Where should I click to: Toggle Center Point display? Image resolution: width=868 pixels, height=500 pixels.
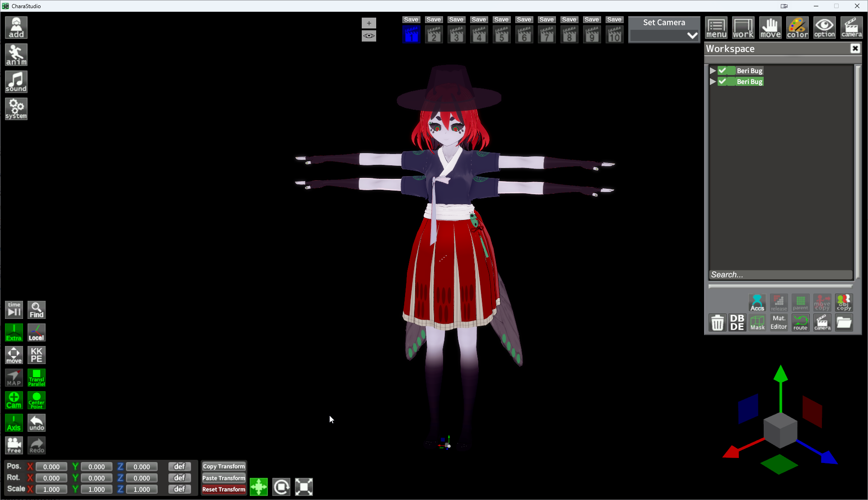37,400
